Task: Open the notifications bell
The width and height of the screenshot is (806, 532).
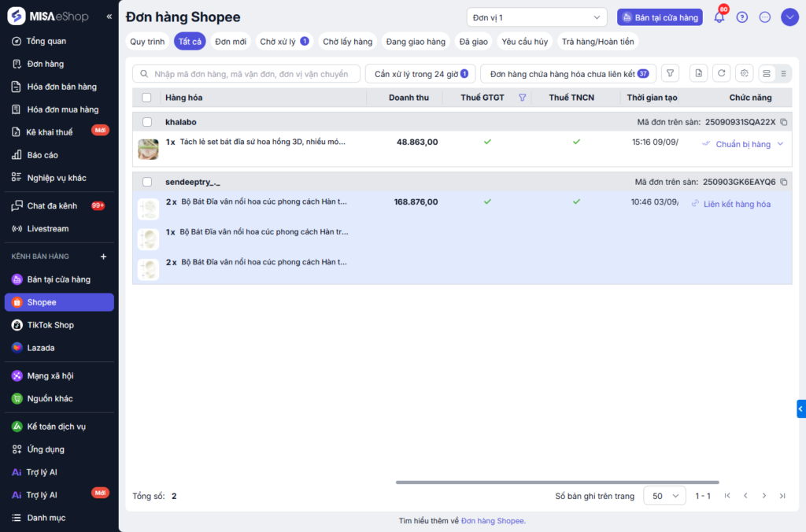Action: coord(719,17)
